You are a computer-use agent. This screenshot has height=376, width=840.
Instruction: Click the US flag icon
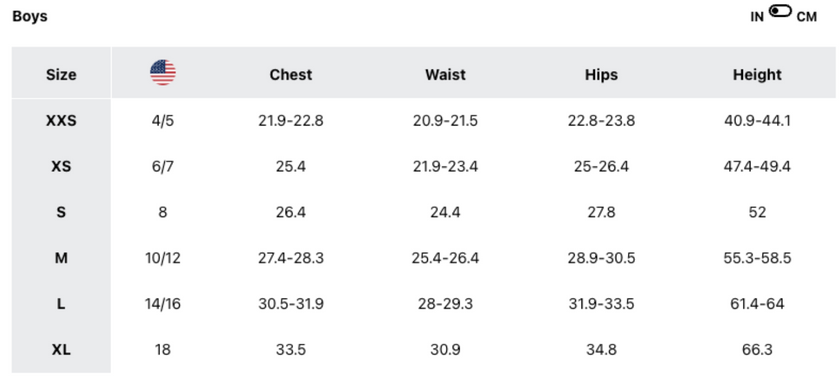click(x=163, y=73)
